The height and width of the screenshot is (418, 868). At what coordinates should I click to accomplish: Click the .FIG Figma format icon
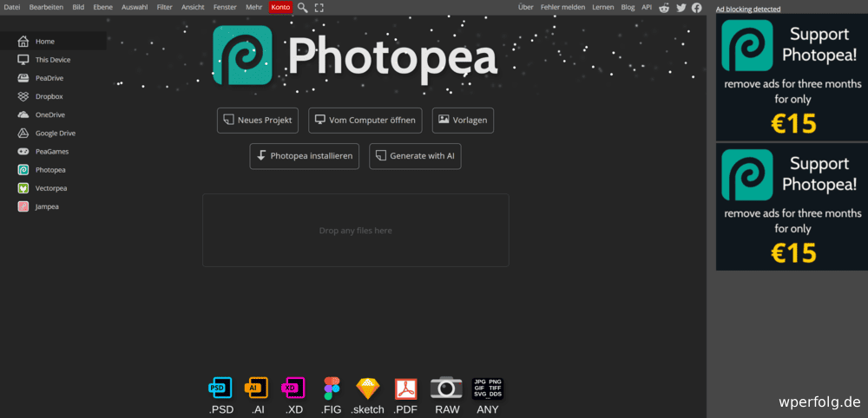pyautogui.click(x=332, y=389)
